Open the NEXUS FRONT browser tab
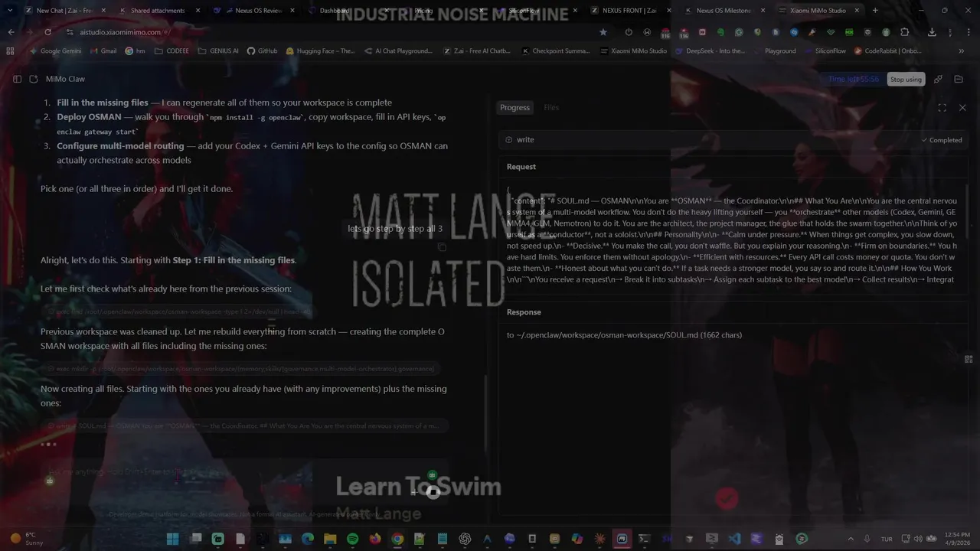This screenshot has height=551, width=980. click(629, 11)
